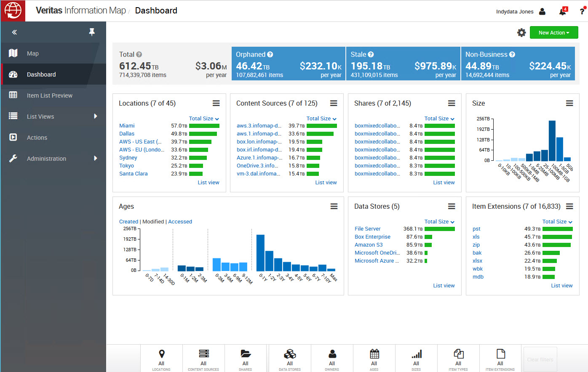Show help for Non-Business

[x=512, y=54]
